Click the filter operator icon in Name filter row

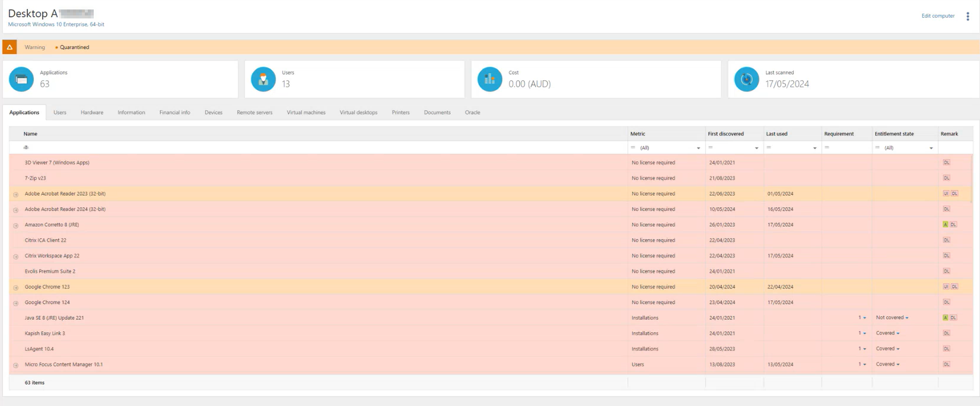[26, 147]
